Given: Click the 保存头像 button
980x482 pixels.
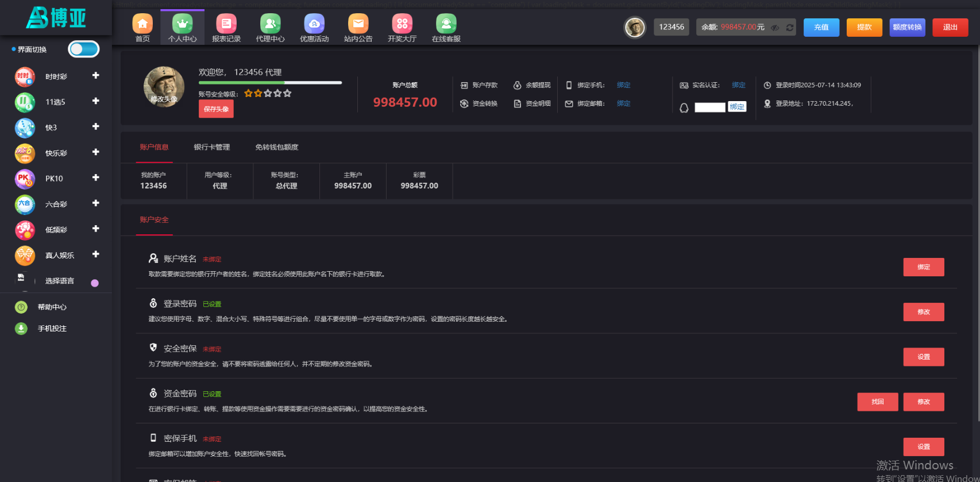Looking at the screenshot, I should [x=216, y=109].
